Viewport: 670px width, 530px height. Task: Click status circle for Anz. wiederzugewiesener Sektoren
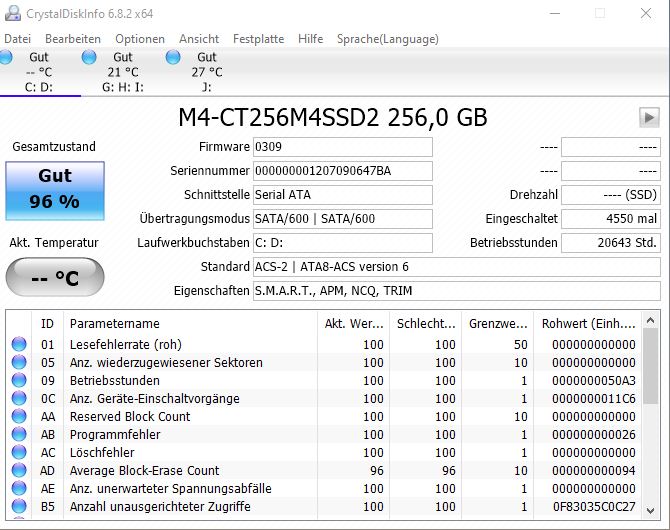click(x=19, y=362)
